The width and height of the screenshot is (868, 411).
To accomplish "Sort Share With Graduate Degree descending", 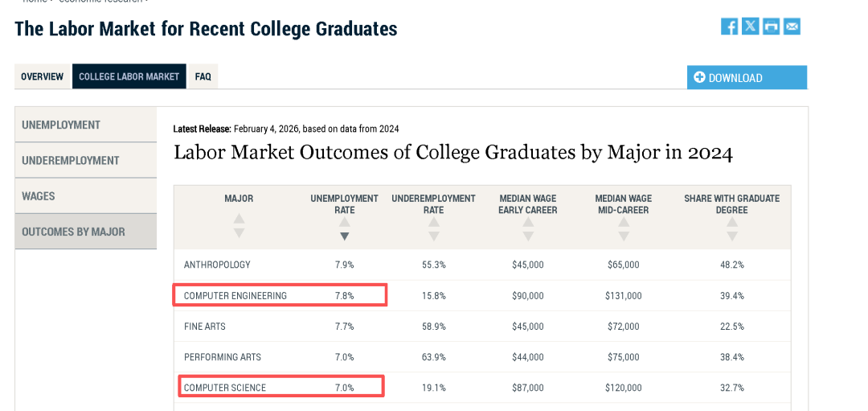I will click(732, 236).
